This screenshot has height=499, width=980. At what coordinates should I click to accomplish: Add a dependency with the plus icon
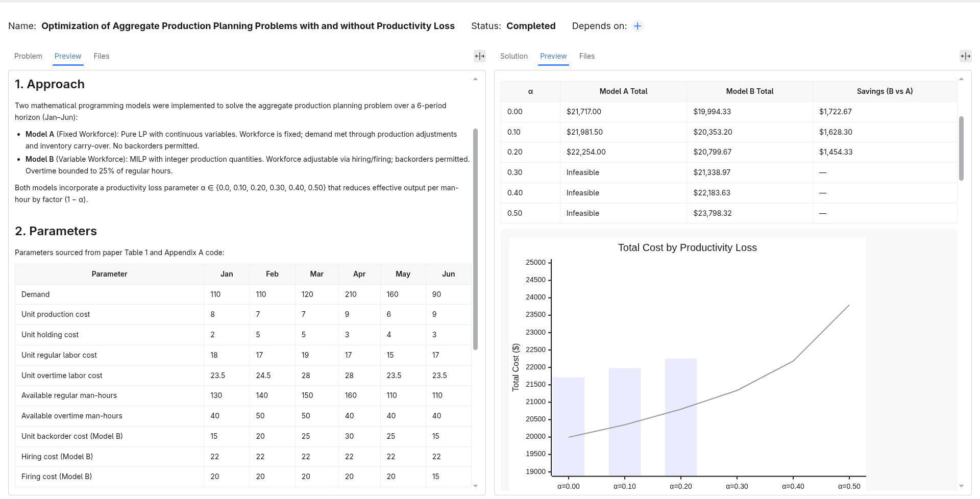click(638, 26)
